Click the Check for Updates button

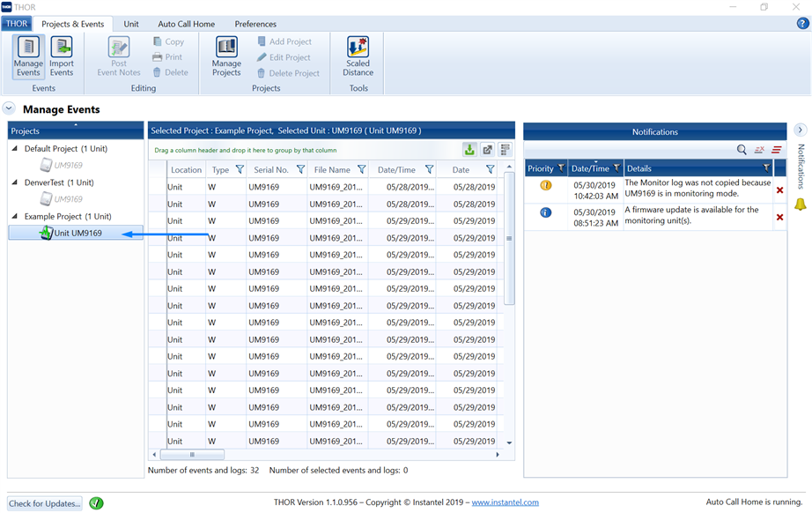point(45,503)
